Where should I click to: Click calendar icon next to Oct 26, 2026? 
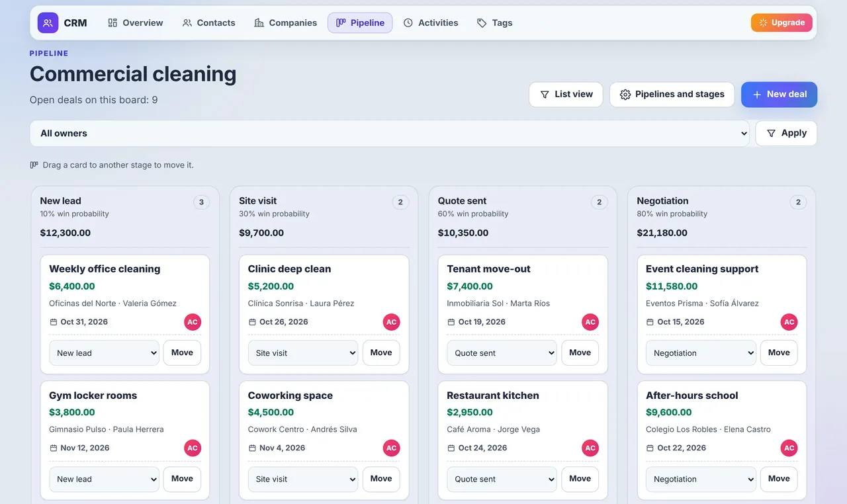[x=252, y=322]
